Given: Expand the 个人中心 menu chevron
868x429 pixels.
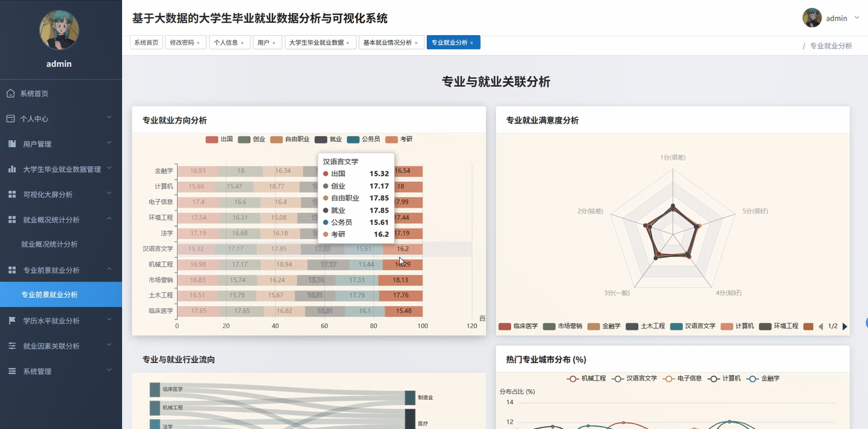Looking at the screenshot, I should point(109,118).
